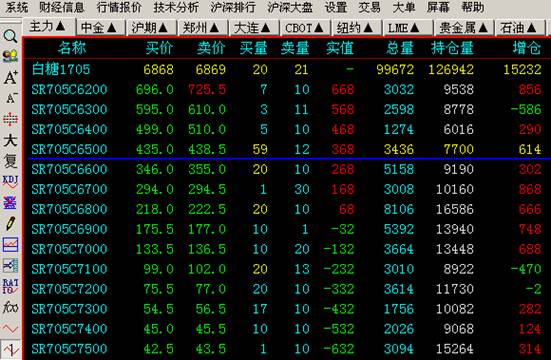Click the 大 icon in sidebar

click(10, 140)
